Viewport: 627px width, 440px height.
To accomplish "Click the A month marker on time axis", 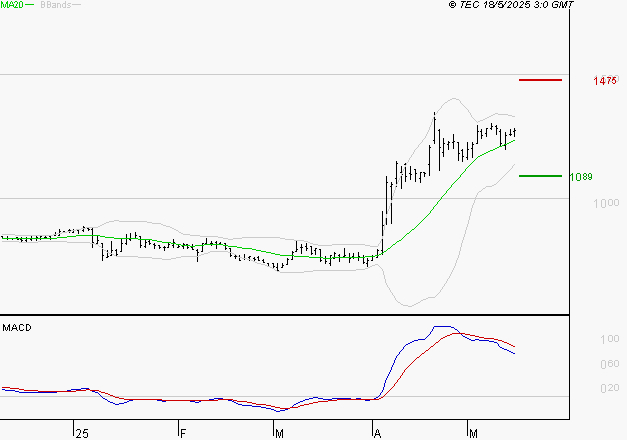I will pos(377,434).
